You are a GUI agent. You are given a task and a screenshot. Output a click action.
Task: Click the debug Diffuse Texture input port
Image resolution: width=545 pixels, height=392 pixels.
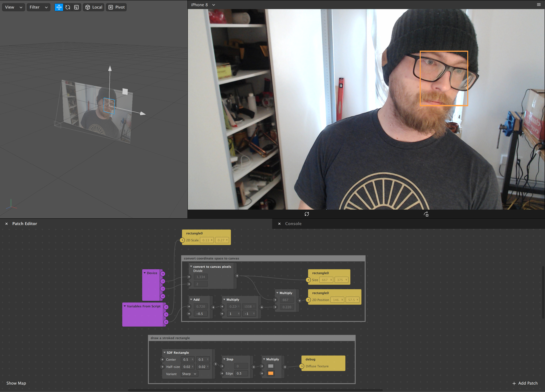302,366
